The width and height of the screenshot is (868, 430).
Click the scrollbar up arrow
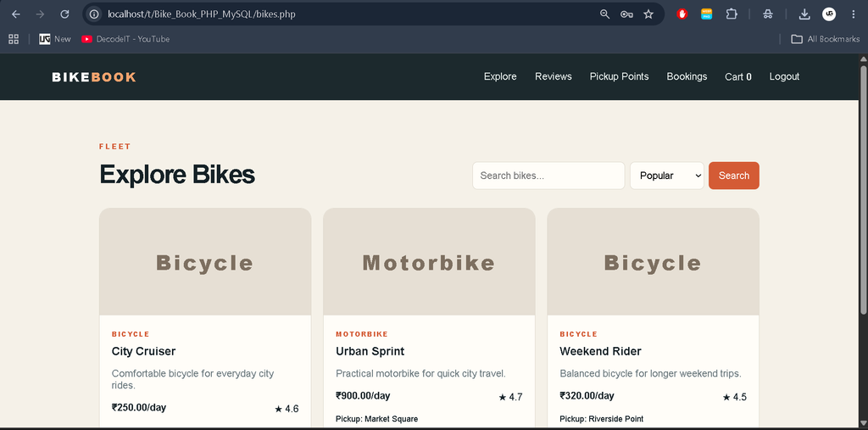(863, 59)
